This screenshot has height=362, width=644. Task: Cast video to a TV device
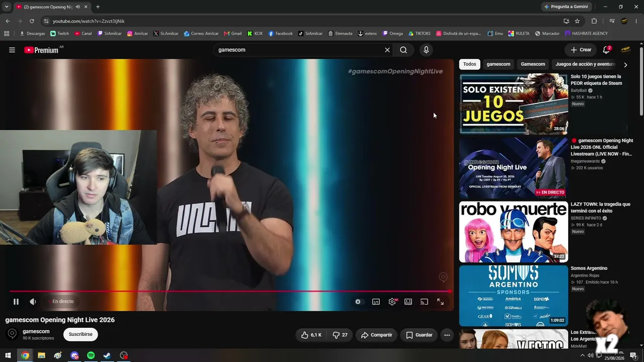(424, 302)
